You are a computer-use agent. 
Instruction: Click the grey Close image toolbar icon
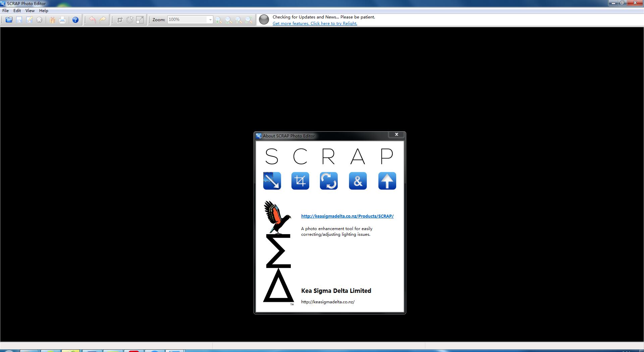tap(39, 20)
